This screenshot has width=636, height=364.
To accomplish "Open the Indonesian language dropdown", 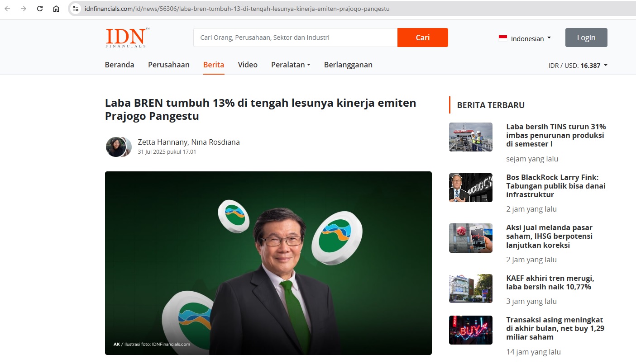I will [525, 38].
